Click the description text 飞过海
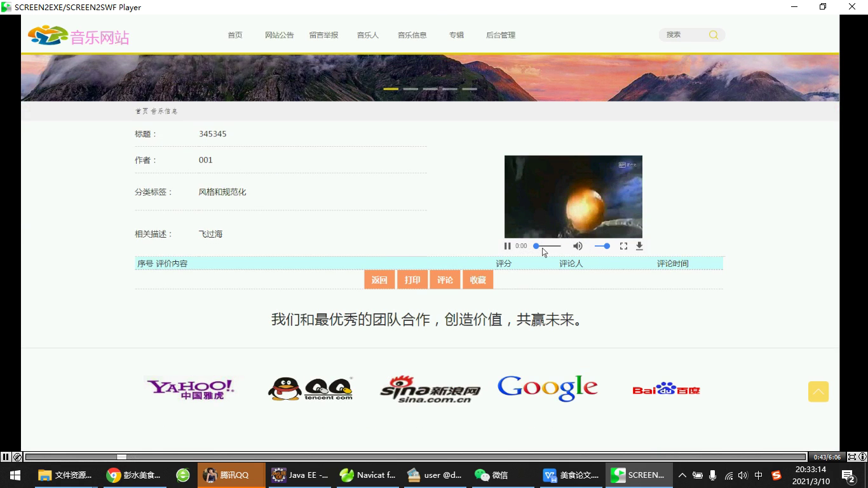Image resolution: width=868 pixels, height=488 pixels. coord(210,234)
